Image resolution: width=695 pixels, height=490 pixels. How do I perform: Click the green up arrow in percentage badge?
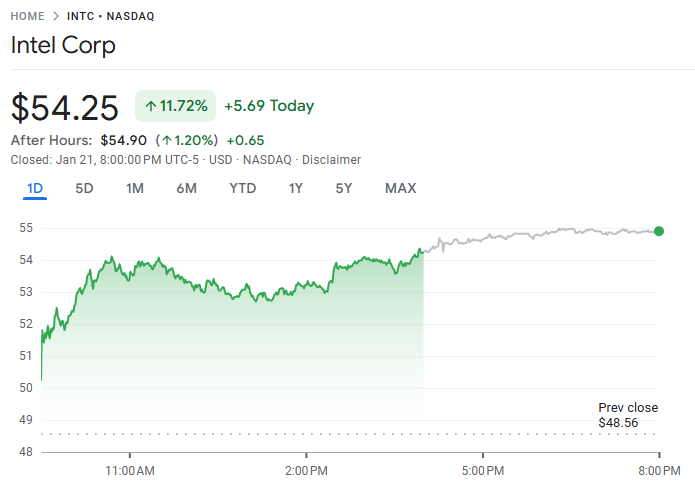[x=151, y=106]
